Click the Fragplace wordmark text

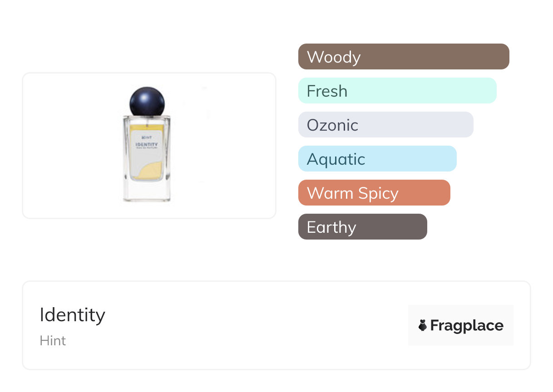coord(467,325)
